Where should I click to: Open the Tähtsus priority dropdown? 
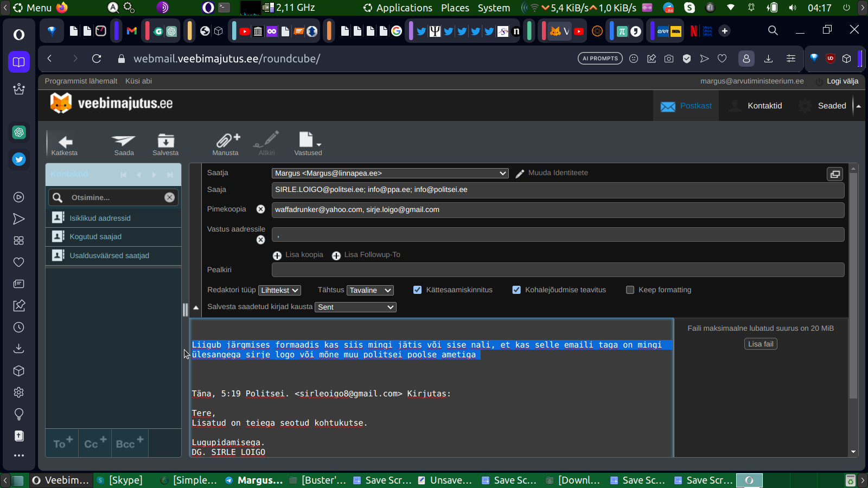point(370,291)
